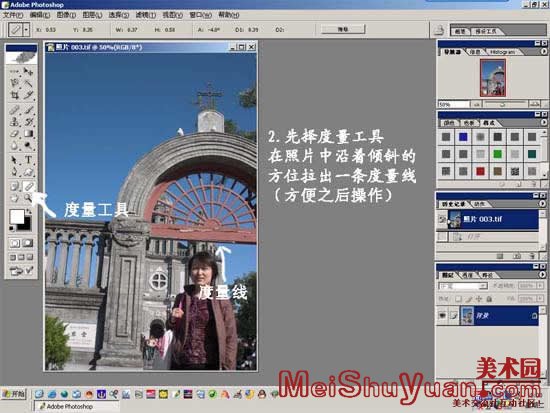Select the Dodge tool
The width and height of the screenshot is (550, 413).
pos(28,145)
